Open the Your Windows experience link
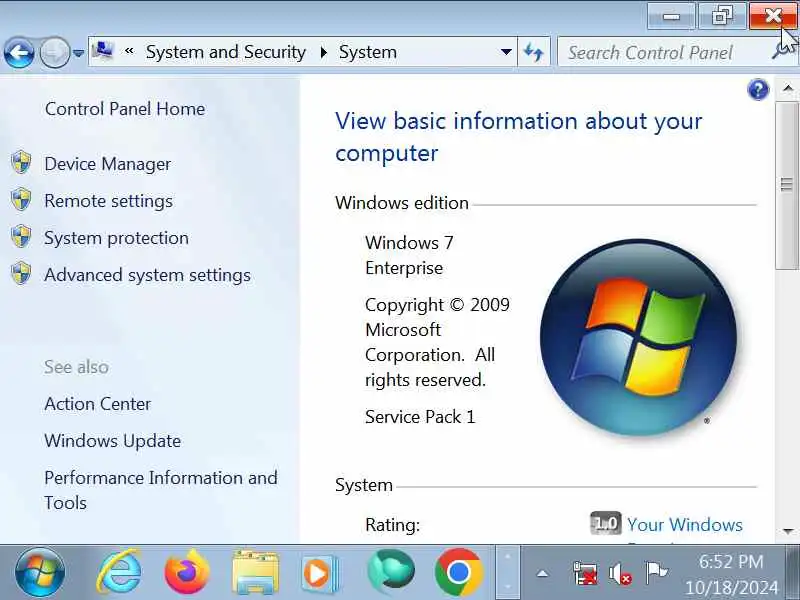Image resolution: width=800 pixels, height=600 pixels. pyautogui.click(x=685, y=524)
